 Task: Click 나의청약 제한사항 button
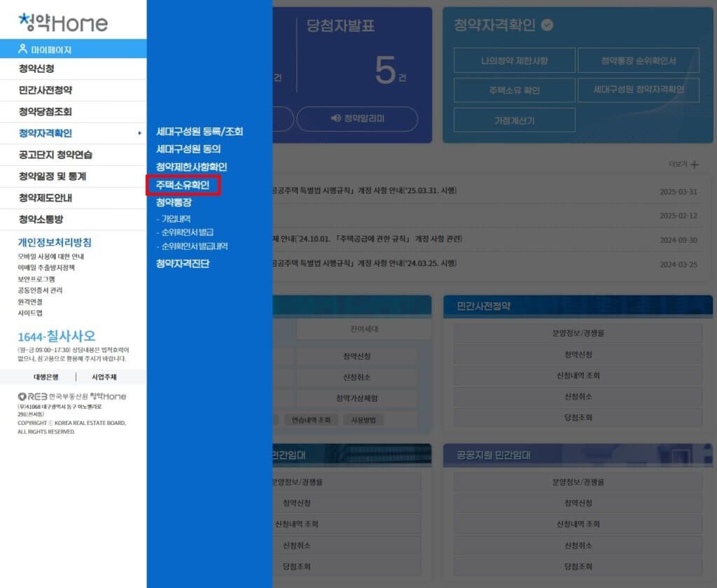click(x=515, y=61)
